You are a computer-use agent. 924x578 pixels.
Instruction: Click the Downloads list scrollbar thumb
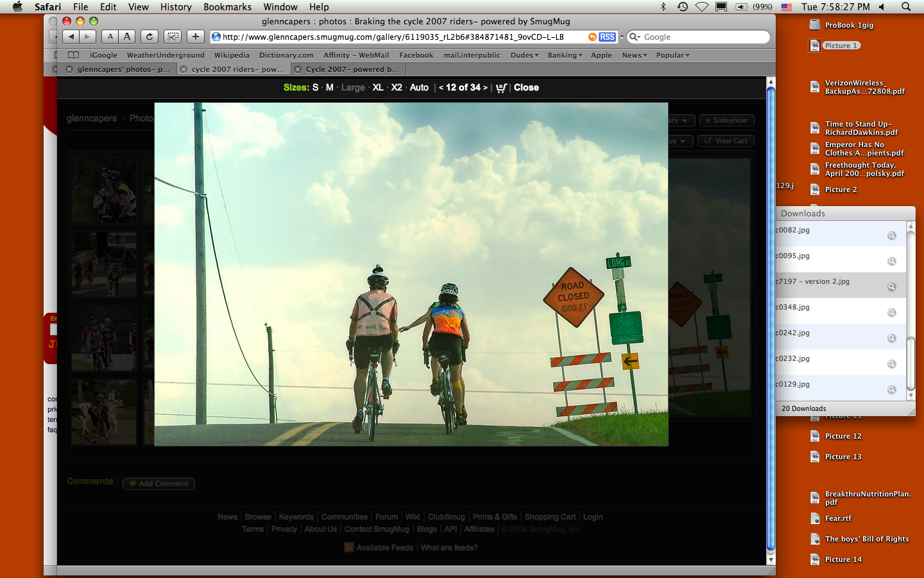coord(911,363)
